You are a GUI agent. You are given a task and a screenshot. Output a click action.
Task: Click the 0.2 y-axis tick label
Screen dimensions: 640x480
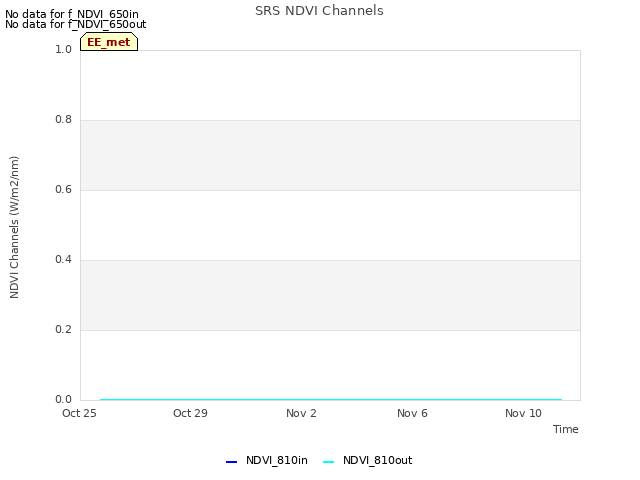(63, 329)
